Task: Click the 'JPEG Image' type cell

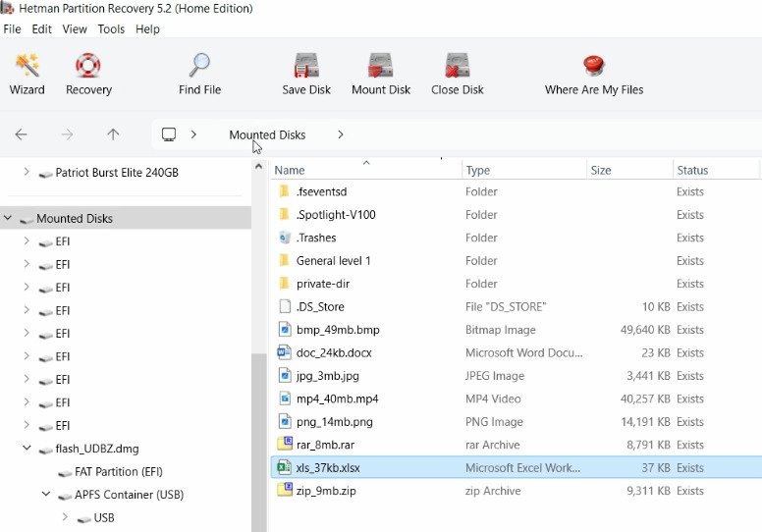Action: tap(495, 376)
